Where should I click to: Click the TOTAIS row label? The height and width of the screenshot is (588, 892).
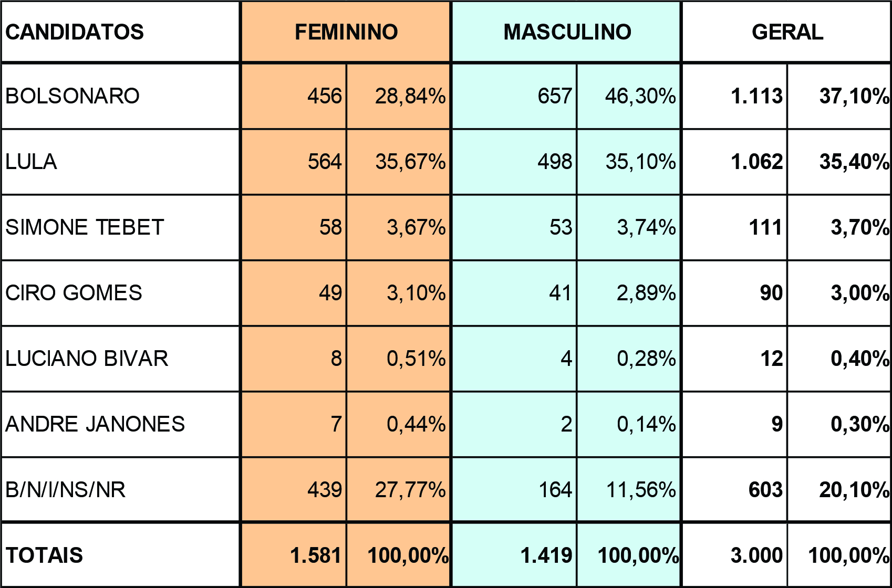[120, 555]
